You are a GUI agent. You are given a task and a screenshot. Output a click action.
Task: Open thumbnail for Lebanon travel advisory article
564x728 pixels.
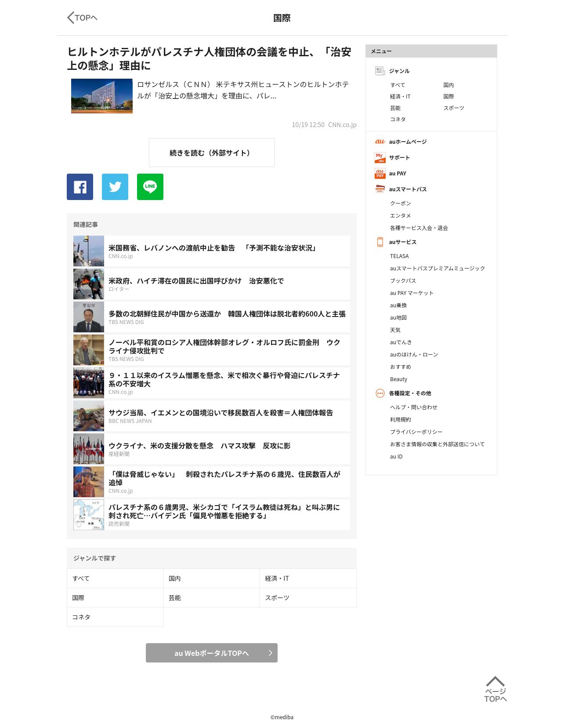[89, 251]
